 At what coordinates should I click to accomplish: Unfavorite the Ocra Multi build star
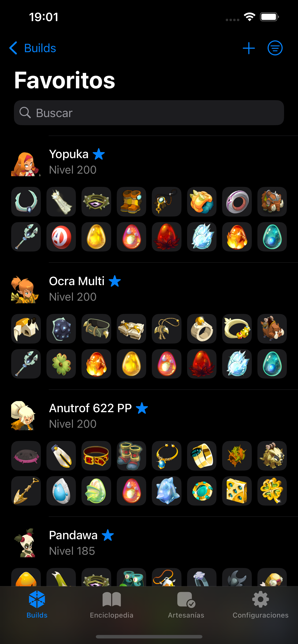click(115, 281)
